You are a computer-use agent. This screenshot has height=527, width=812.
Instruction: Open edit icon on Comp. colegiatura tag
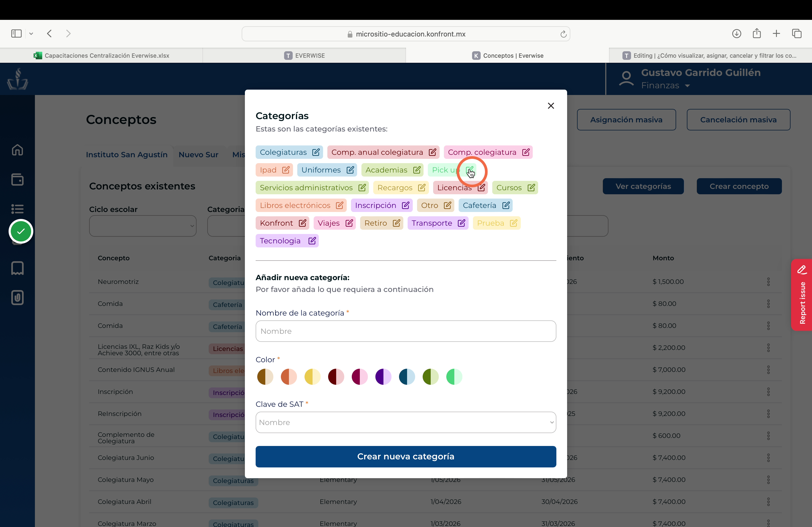tap(526, 152)
